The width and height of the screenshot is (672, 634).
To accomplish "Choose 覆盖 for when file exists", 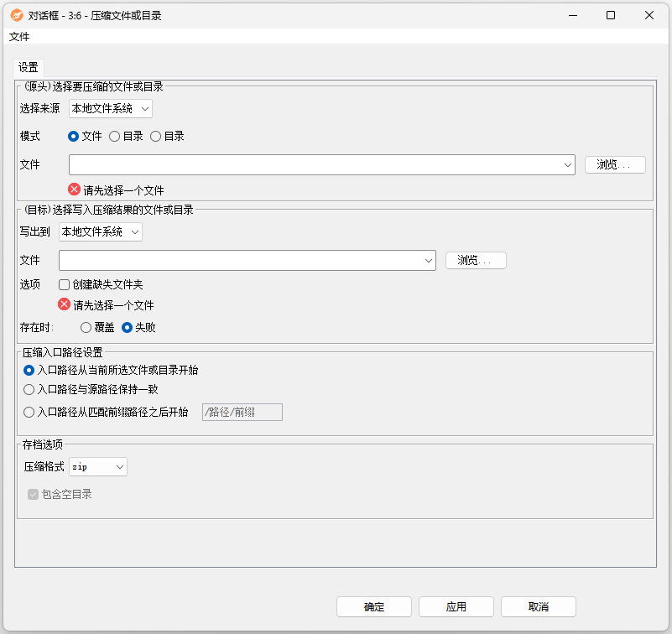I will pyautogui.click(x=86, y=327).
